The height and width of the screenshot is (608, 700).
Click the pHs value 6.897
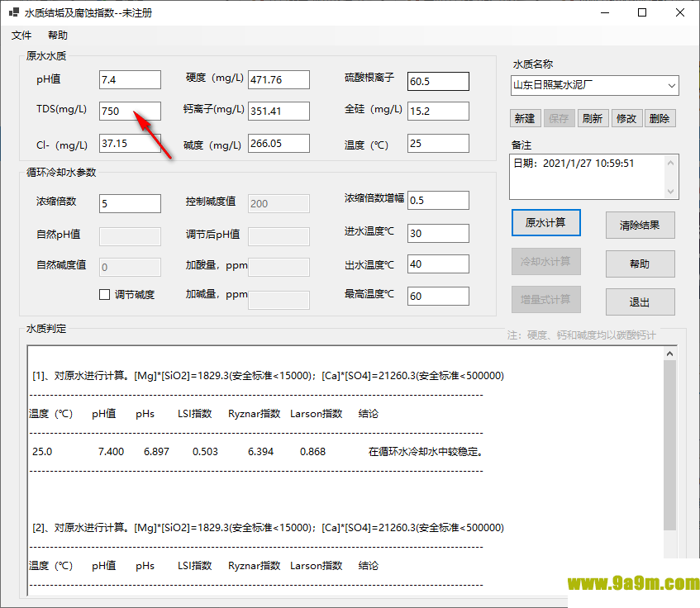156,452
